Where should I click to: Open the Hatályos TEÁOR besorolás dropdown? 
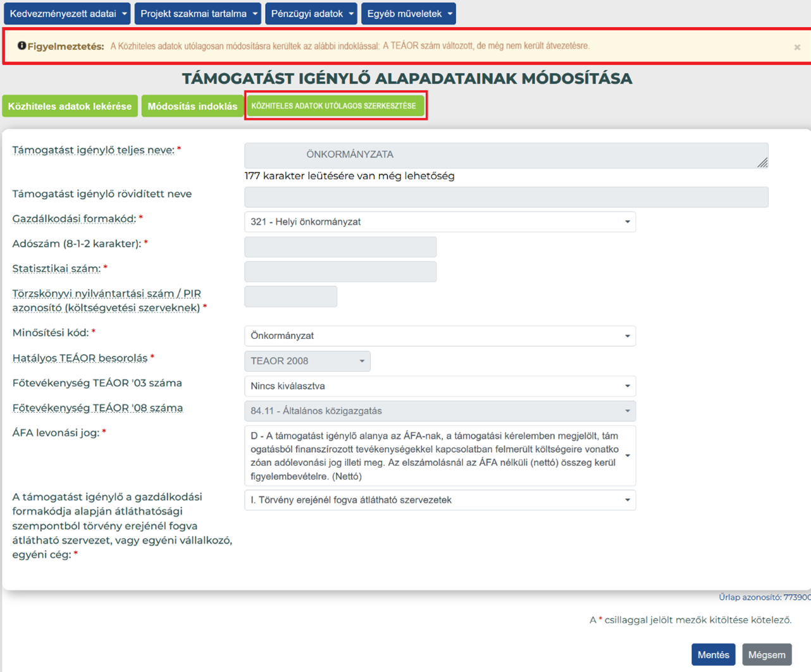307,361
